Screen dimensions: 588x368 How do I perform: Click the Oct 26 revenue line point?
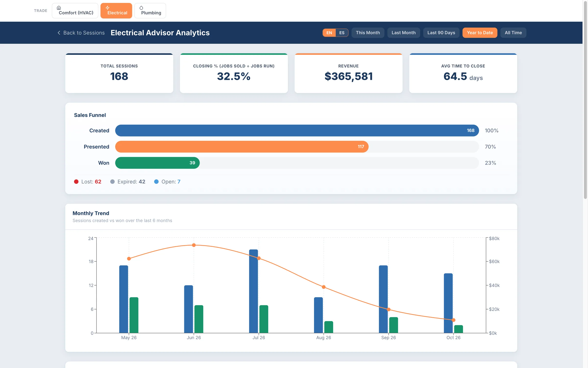click(453, 320)
